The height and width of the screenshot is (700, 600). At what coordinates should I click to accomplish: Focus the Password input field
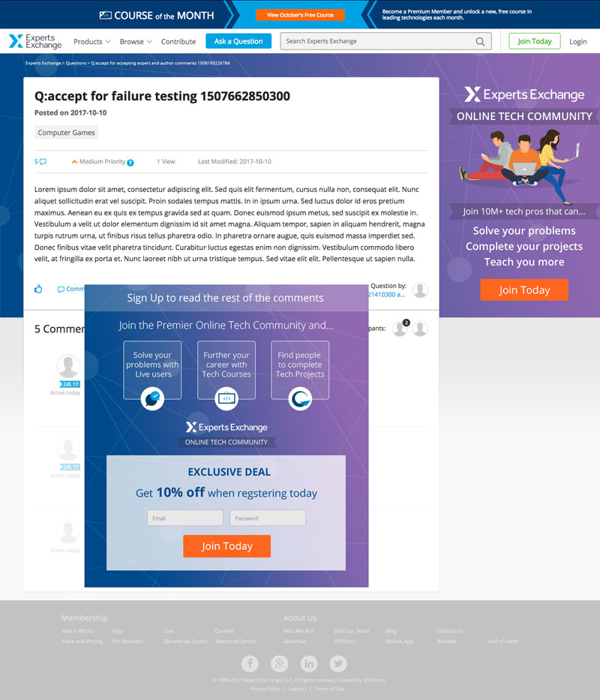[x=268, y=518]
